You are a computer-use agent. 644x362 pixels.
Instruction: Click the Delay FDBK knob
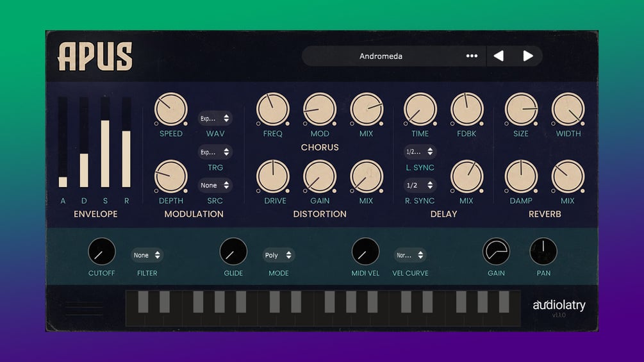click(x=466, y=109)
